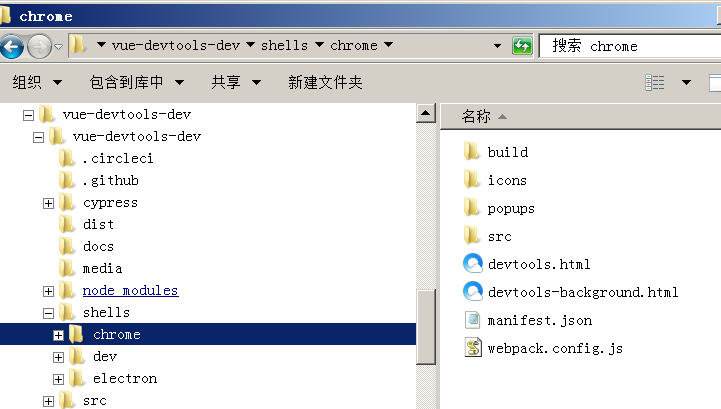Expand the node_modules tree node
The image size is (721, 409).
pyautogui.click(x=48, y=291)
